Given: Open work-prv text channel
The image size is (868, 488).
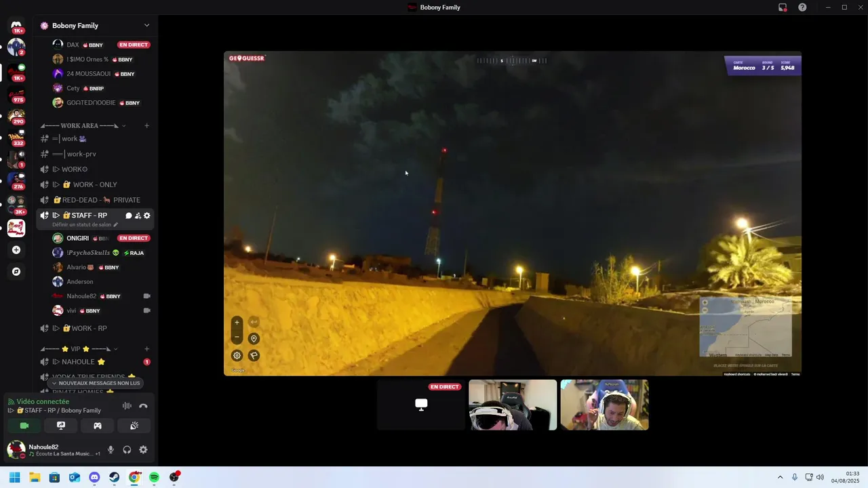Looking at the screenshot, I should 95,154.
